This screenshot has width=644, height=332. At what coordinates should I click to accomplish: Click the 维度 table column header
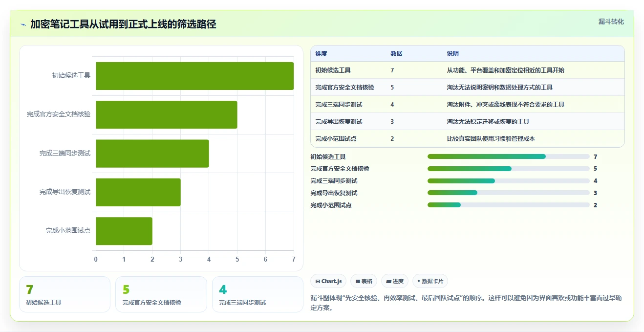[322, 54]
